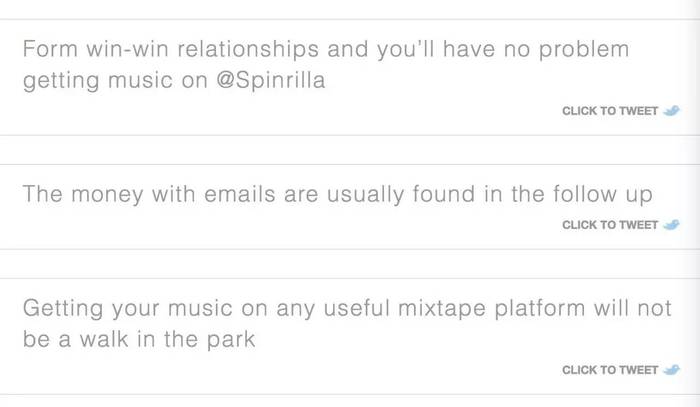Screen dimensions: 700x407
Task: Click the 'The money with emails' quote text
Action: point(338,195)
